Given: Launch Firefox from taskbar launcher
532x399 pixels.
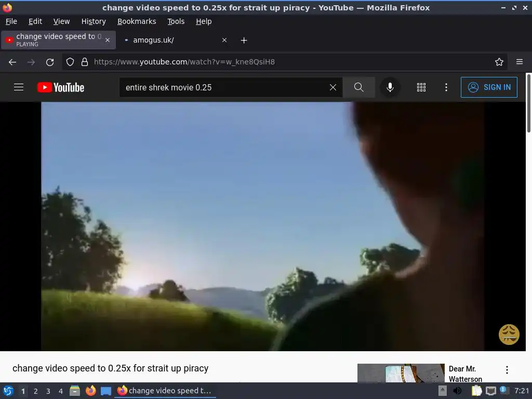Looking at the screenshot, I should click(x=90, y=391).
